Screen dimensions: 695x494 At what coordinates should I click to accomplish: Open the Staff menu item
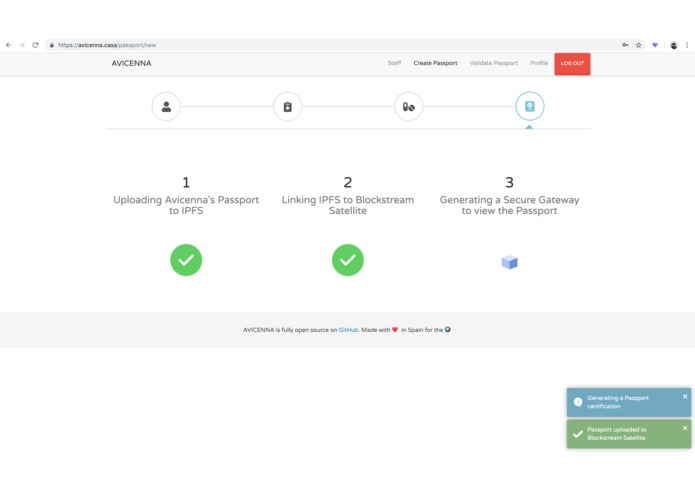click(394, 63)
